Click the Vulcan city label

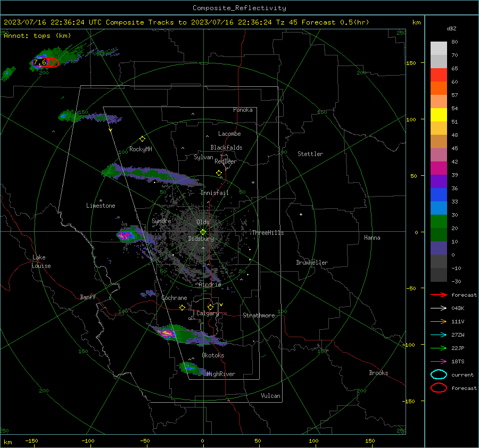(x=270, y=396)
